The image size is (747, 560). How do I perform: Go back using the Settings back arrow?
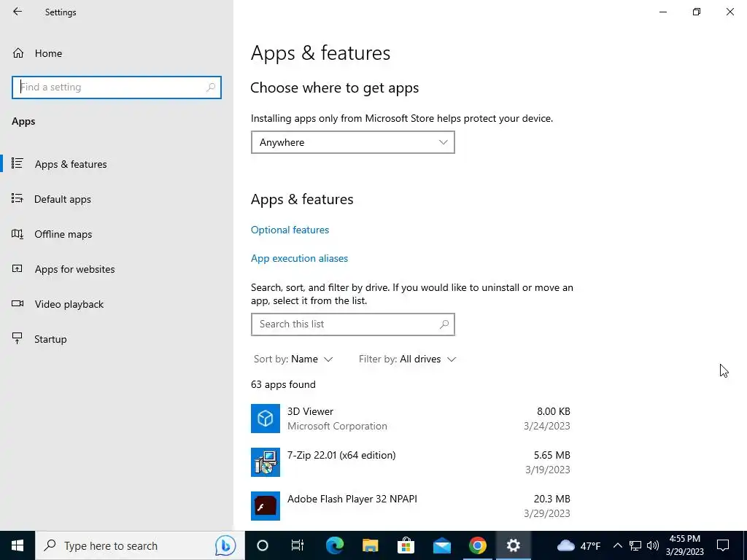(18, 12)
